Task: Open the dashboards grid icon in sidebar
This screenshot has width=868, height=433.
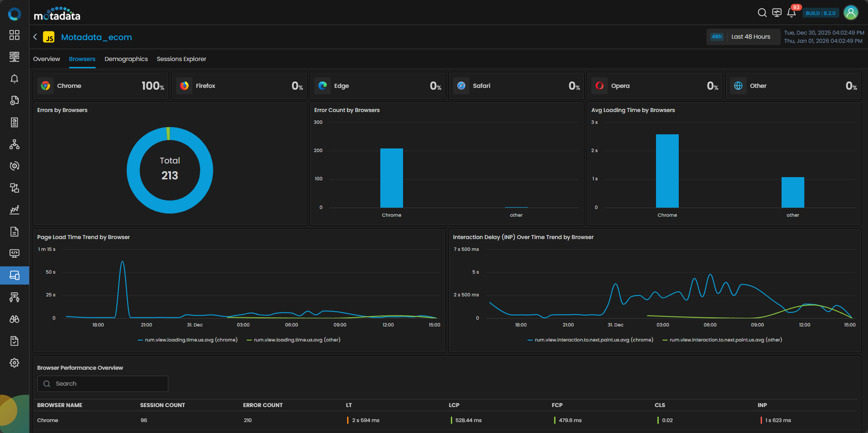Action: coord(15,35)
